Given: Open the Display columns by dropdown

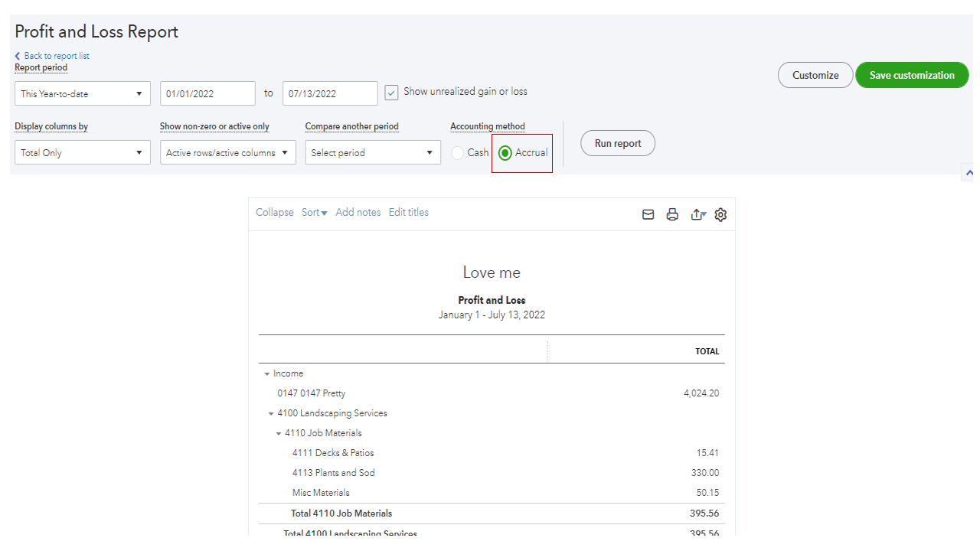Looking at the screenshot, I should pos(83,152).
